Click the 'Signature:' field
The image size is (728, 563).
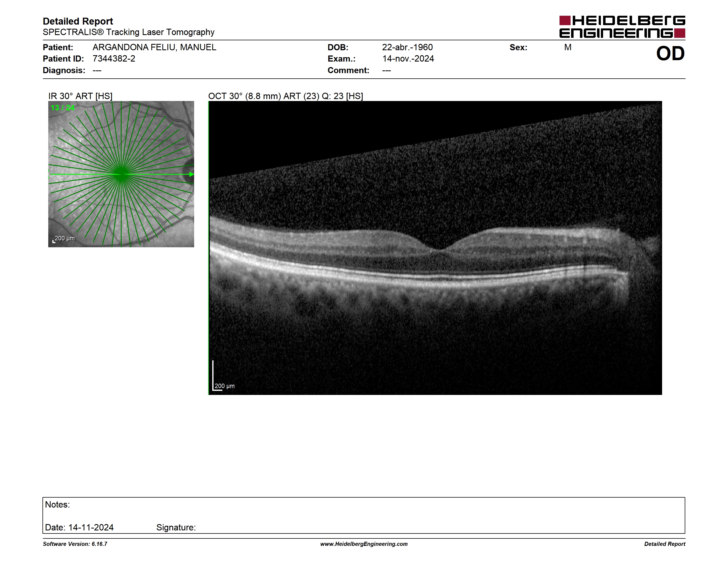click(x=176, y=527)
